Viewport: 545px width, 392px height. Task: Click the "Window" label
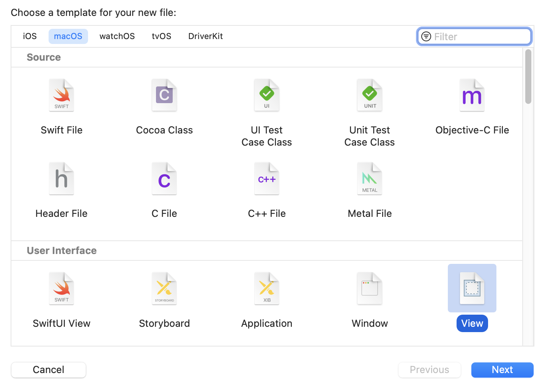(x=370, y=323)
